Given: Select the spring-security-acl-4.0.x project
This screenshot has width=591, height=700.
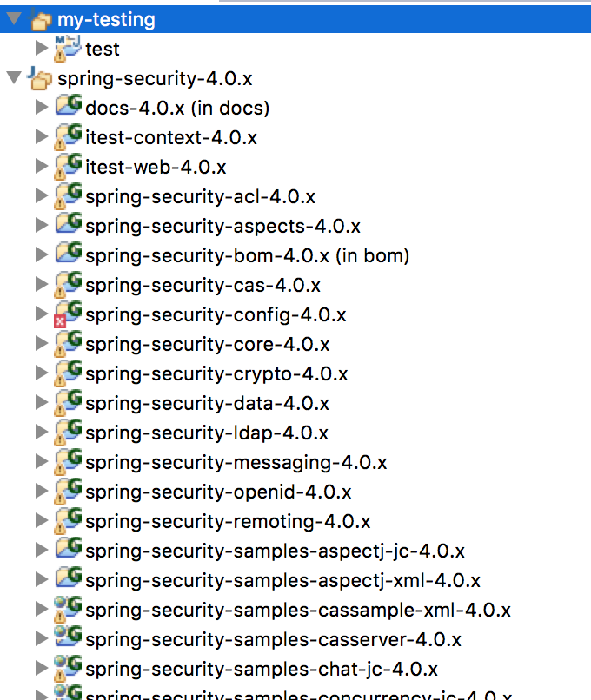Looking at the screenshot, I should (x=200, y=196).
